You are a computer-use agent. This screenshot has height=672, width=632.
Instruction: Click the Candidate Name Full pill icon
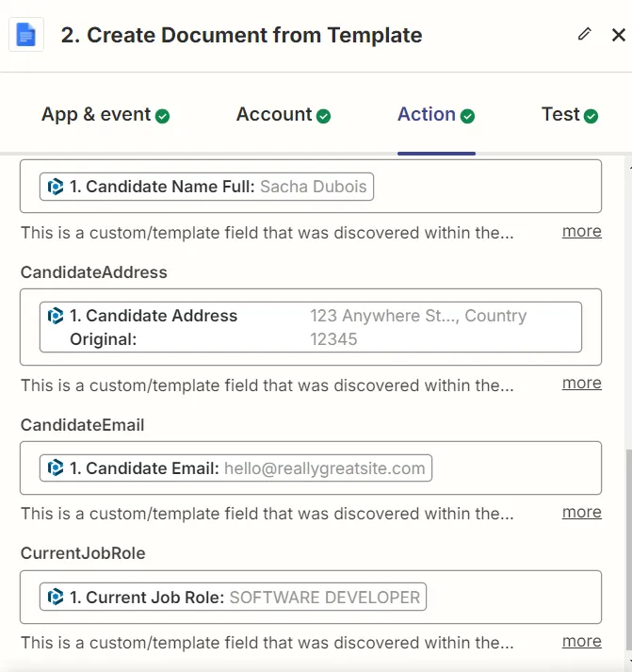[56, 187]
